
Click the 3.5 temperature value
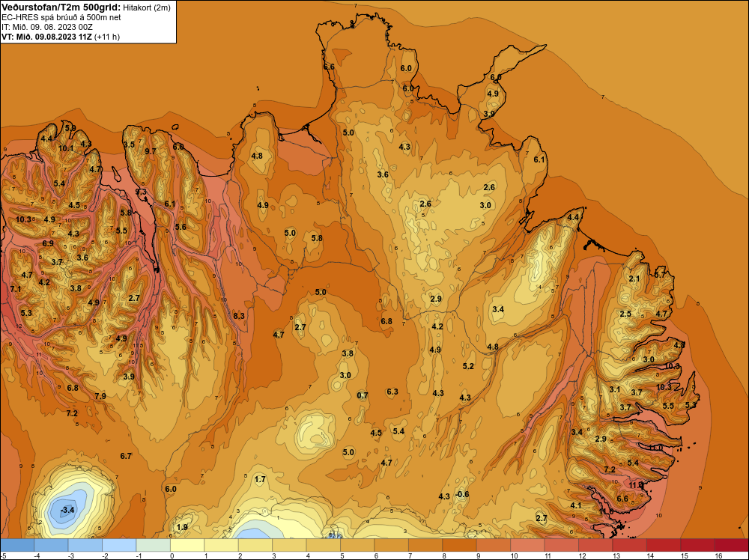tap(129, 144)
